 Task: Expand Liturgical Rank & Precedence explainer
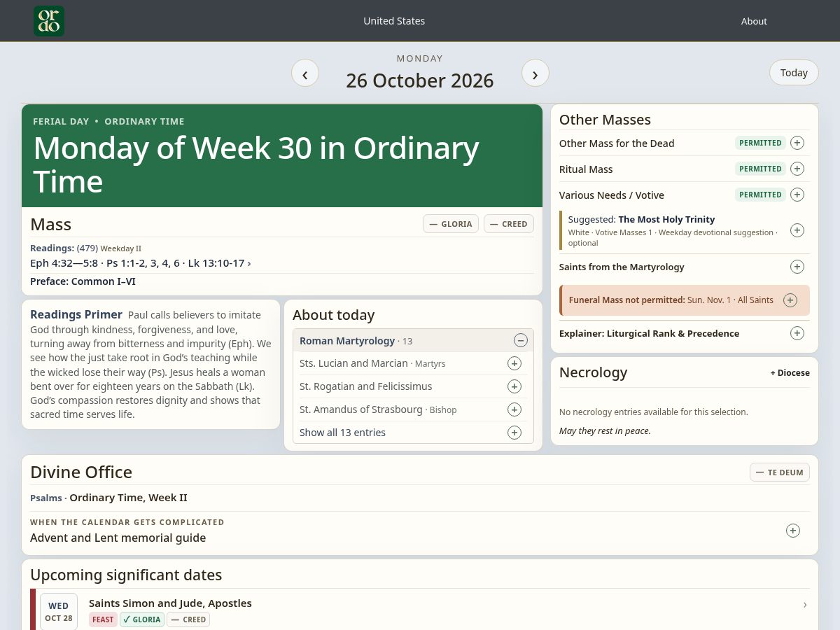(797, 333)
